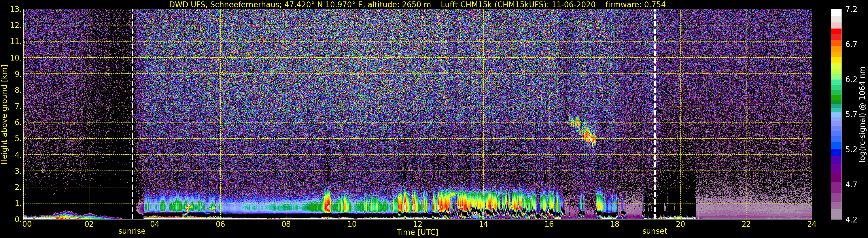Click the height axis tick label '10.'
Viewport: 868px width, 238px height.
[15, 58]
